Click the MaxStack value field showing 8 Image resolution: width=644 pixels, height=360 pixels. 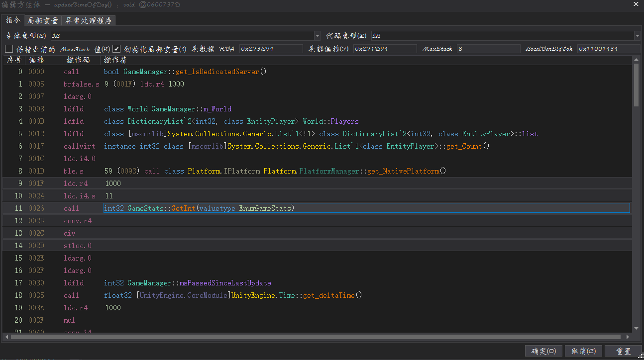click(x=489, y=49)
